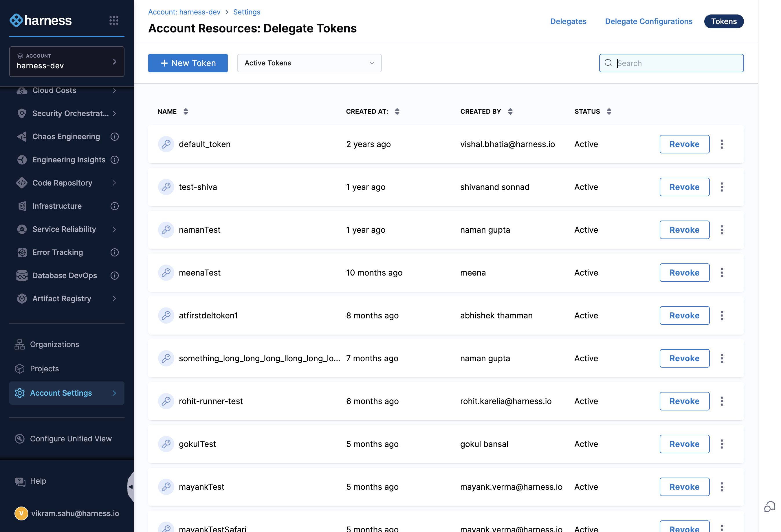Open kebab menu for namanTest token
781x532 pixels.
(x=722, y=230)
